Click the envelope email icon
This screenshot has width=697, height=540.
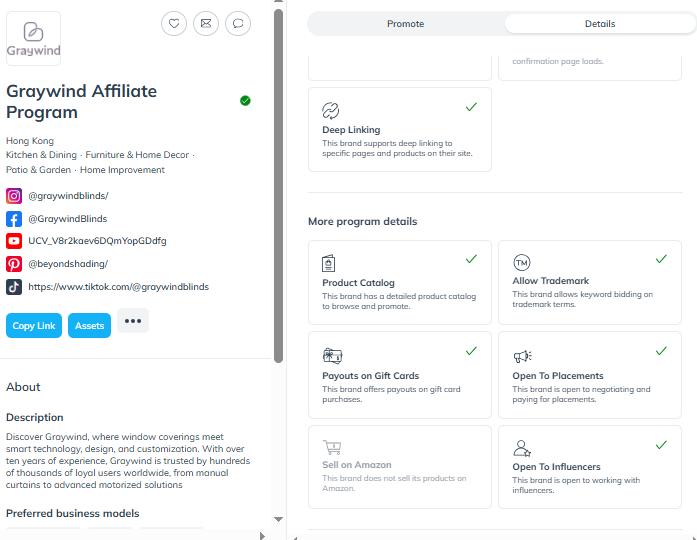coord(206,24)
